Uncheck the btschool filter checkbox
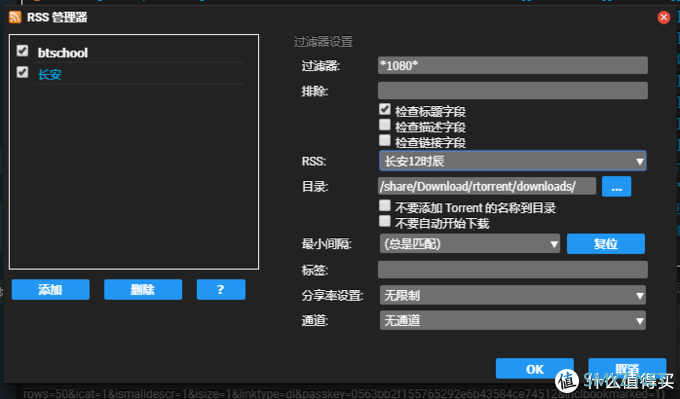The height and width of the screenshot is (399, 680). pyautogui.click(x=23, y=51)
